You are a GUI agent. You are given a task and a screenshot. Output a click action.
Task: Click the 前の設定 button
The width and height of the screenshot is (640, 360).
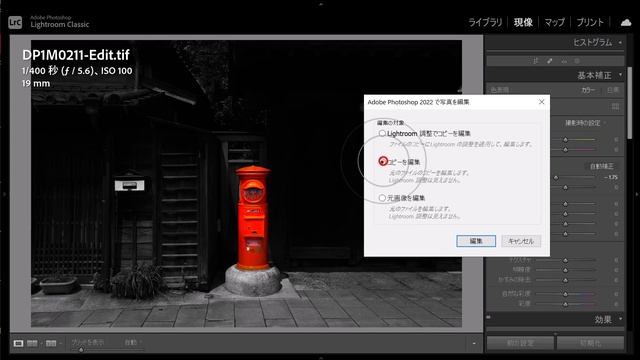pyautogui.click(x=520, y=343)
